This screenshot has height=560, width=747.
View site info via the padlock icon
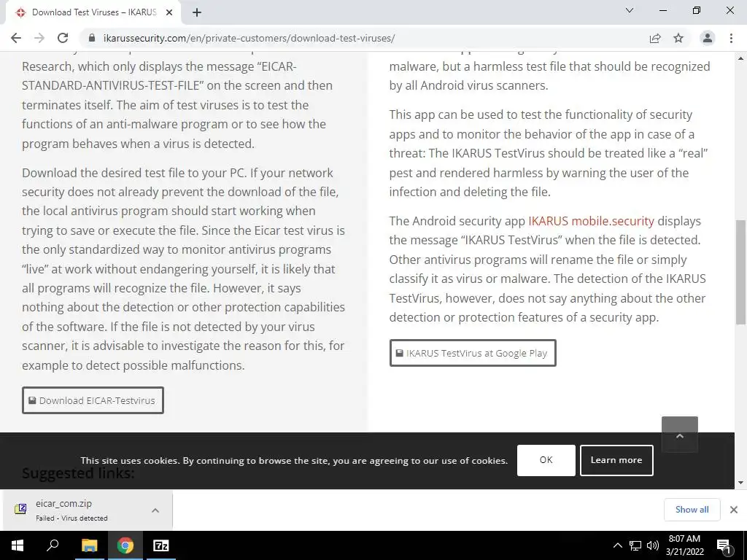pyautogui.click(x=92, y=38)
